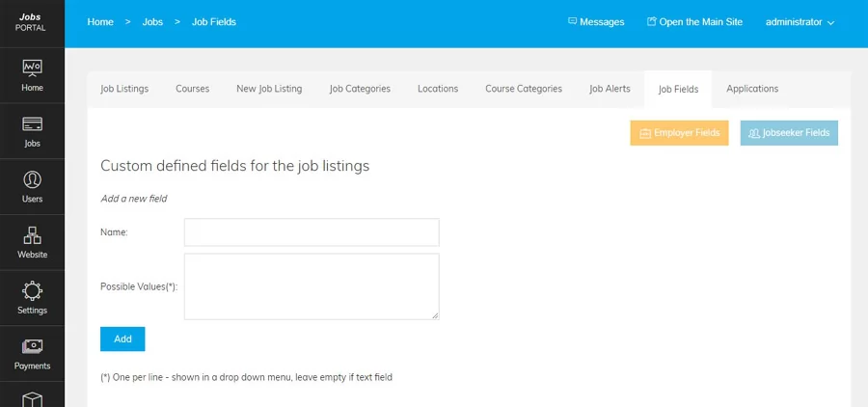
Task: Select the Job Fields tab
Action: [678, 89]
